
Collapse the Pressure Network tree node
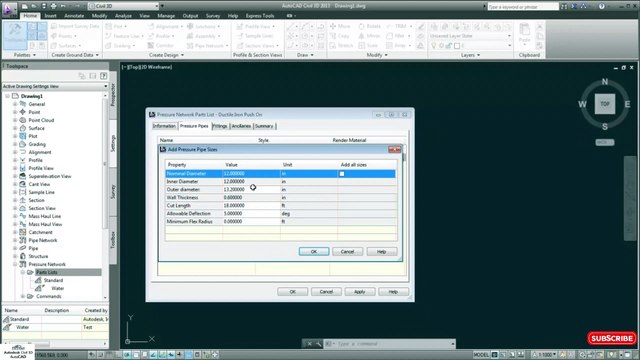15,264
